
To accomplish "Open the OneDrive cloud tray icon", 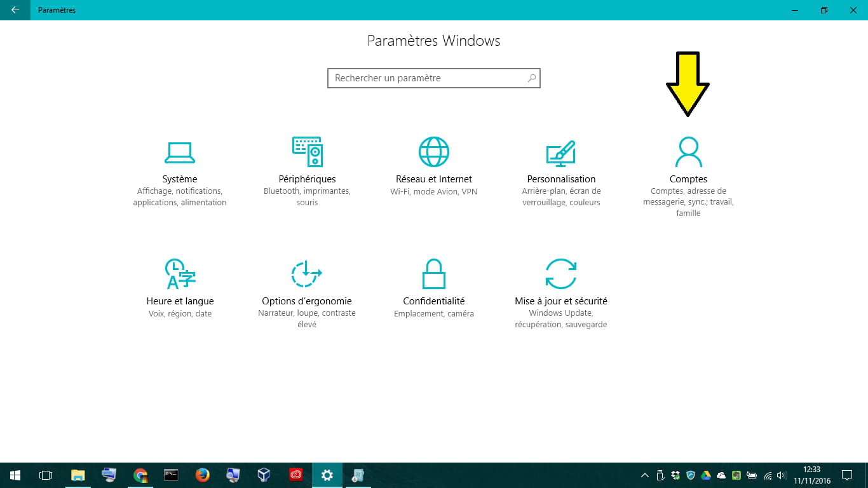I will (721, 475).
